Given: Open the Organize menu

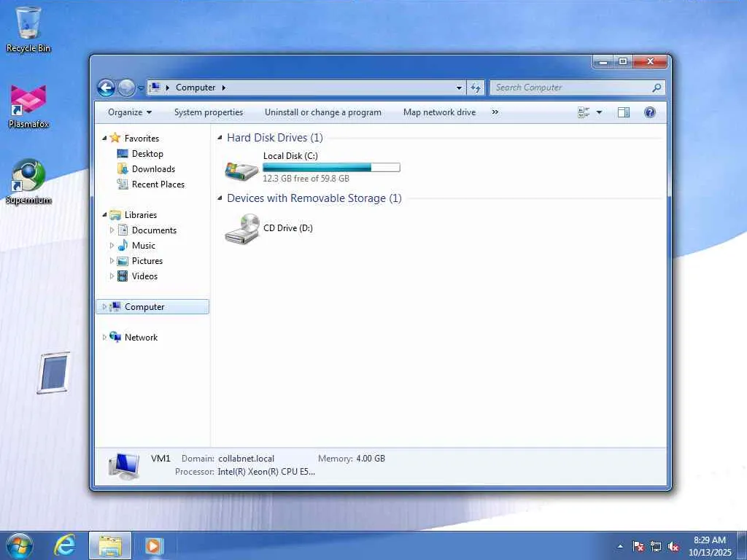Looking at the screenshot, I should pyautogui.click(x=130, y=112).
